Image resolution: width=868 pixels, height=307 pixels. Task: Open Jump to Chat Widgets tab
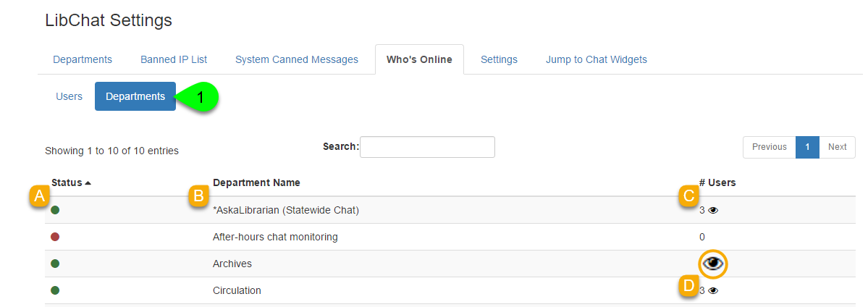click(597, 59)
